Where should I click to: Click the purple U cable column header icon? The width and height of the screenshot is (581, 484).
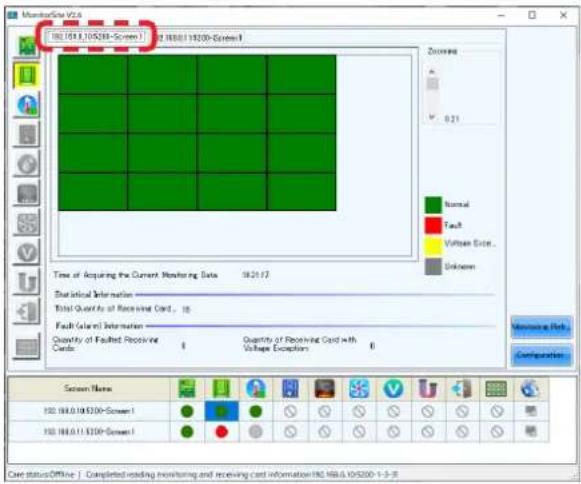[427, 388]
